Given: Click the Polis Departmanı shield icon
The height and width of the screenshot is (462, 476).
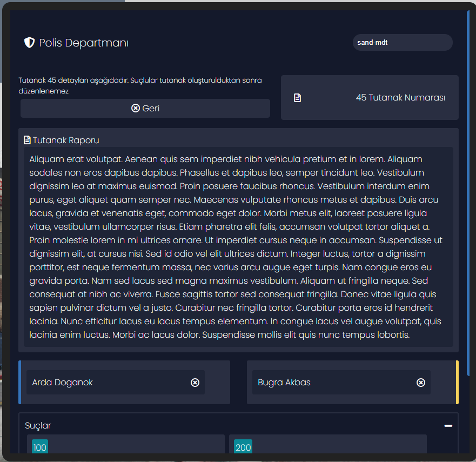Looking at the screenshot, I should coord(30,43).
